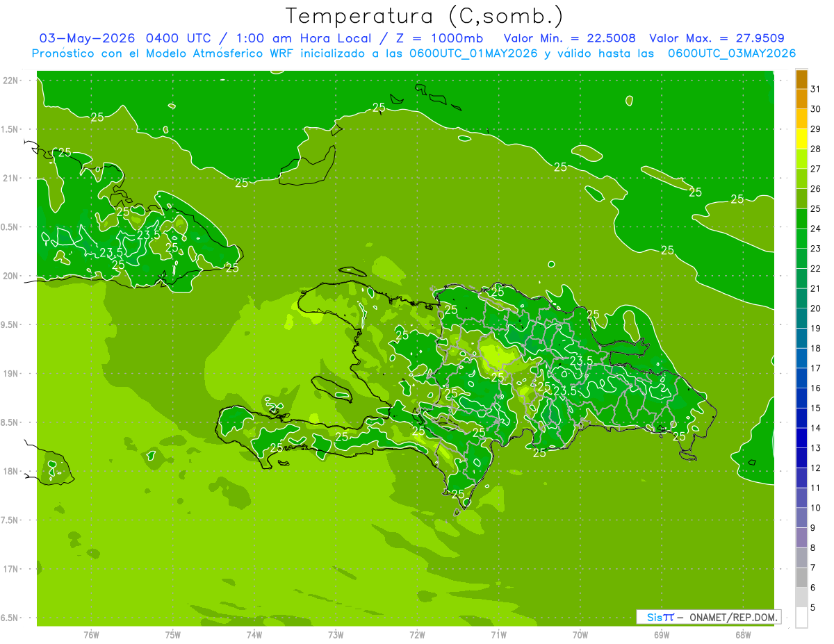
Task: Click the Sis ONAMET/REP.DOM. watermark label
Action: tap(708, 617)
